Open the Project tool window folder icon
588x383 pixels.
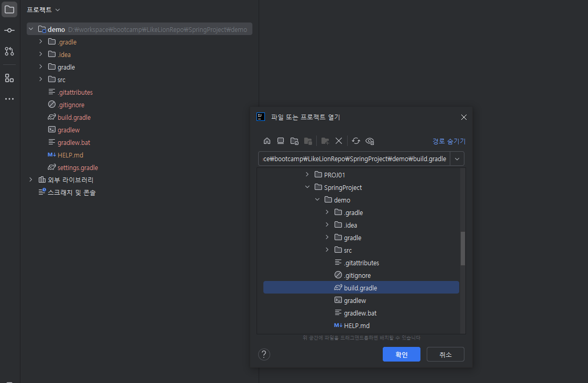pos(9,9)
